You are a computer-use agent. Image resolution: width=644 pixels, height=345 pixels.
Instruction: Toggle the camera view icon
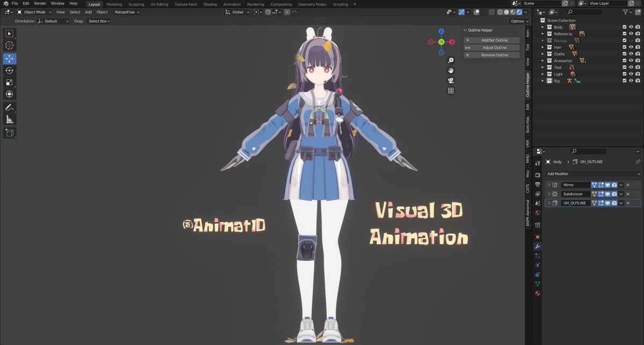(x=451, y=80)
